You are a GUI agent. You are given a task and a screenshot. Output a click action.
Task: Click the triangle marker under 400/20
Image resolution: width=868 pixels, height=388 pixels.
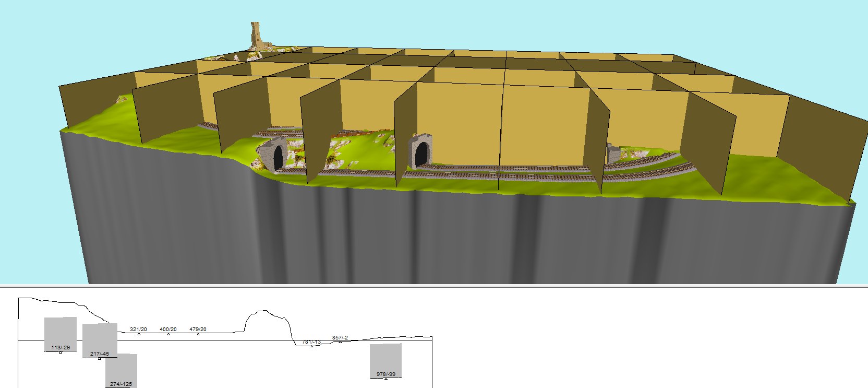(168, 334)
